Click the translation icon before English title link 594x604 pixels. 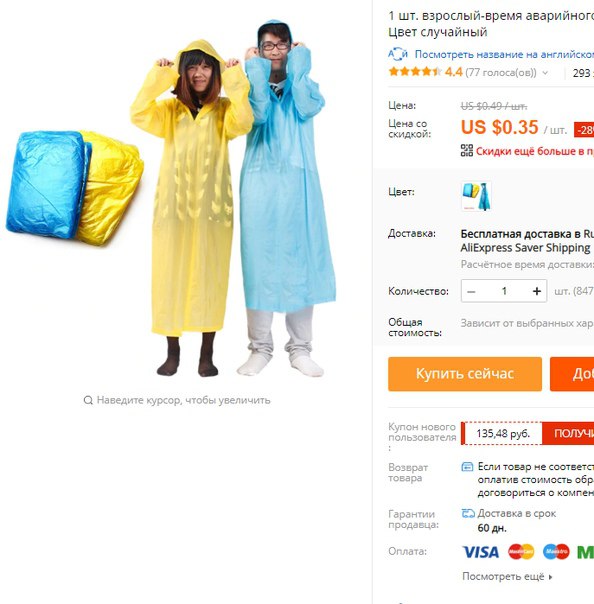[398, 54]
